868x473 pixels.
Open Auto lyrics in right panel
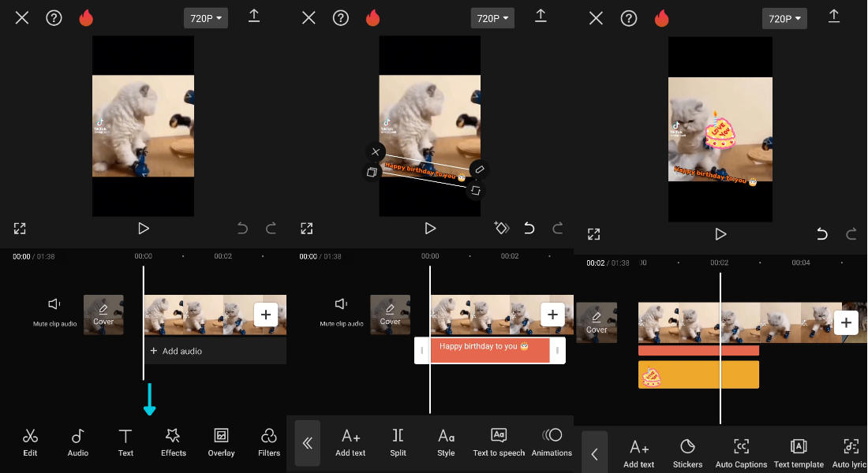(850, 454)
